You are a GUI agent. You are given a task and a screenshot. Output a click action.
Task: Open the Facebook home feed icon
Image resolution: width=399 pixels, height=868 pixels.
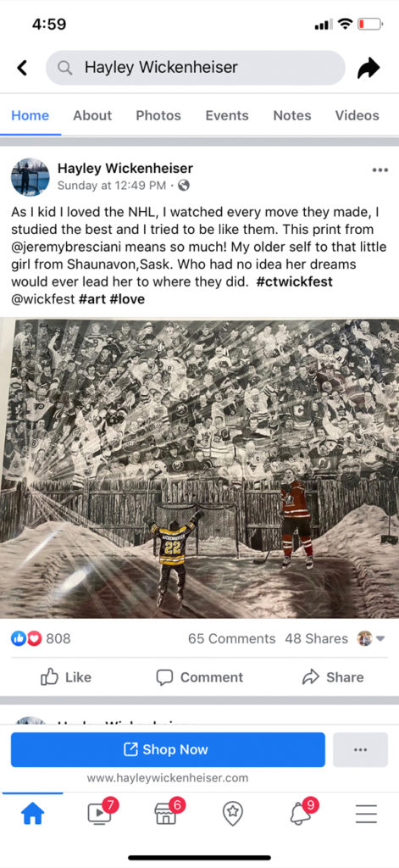(x=32, y=814)
